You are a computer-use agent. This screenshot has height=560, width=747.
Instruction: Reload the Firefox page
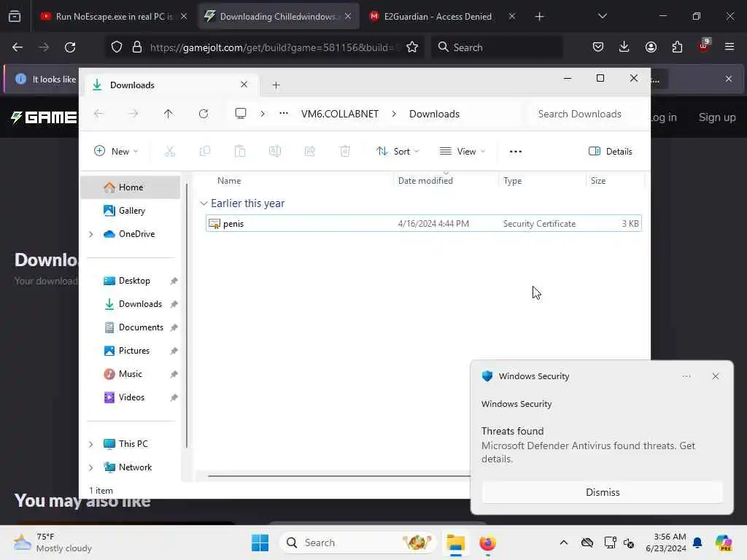[x=70, y=47]
